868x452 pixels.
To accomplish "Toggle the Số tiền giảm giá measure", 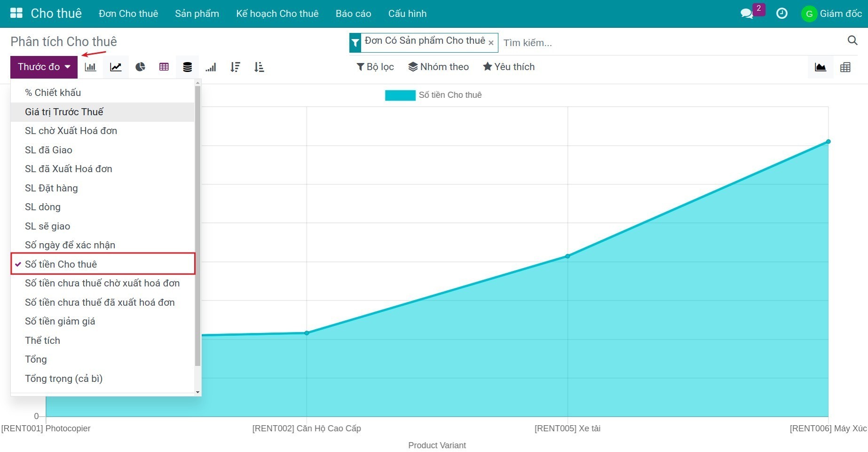I will click(x=103, y=321).
